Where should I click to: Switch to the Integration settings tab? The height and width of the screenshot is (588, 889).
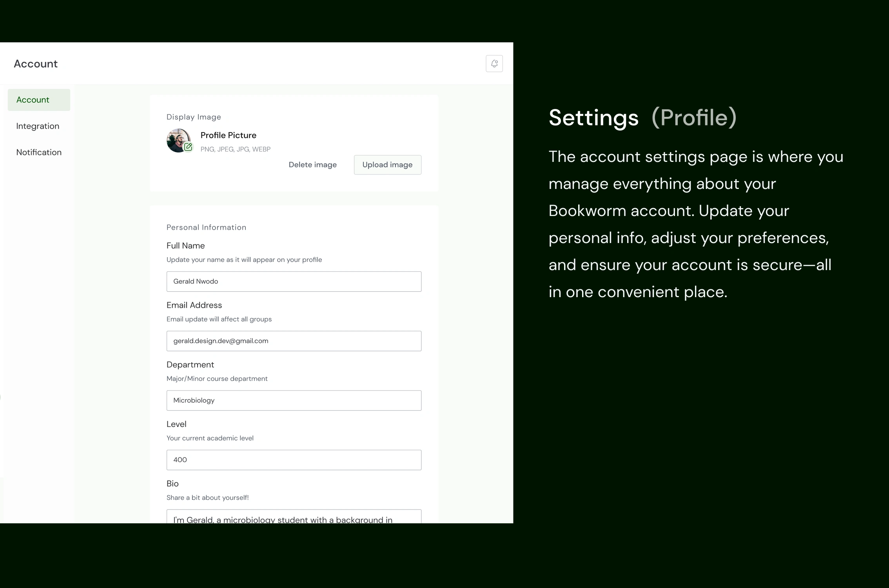click(38, 126)
